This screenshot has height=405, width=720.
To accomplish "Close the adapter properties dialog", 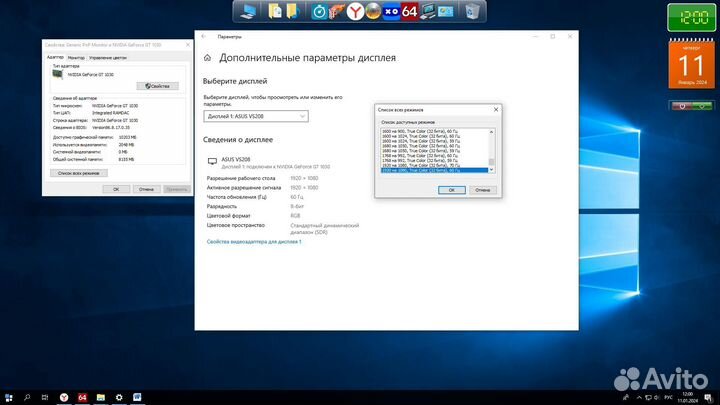I will (x=187, y=45).
